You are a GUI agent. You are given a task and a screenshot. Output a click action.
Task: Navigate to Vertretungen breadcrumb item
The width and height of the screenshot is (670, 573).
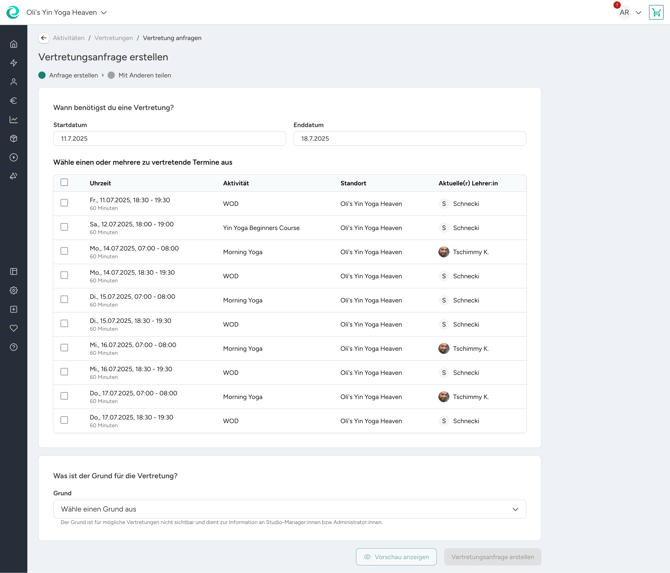[113, 38]
